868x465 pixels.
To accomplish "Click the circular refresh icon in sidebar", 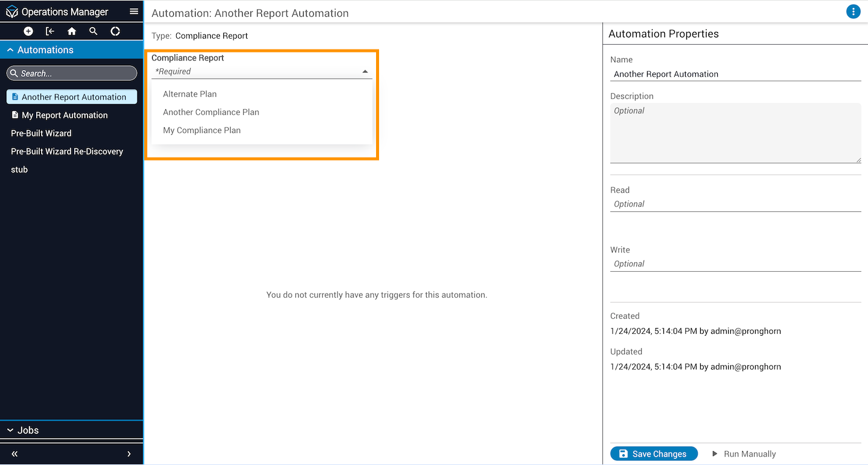I will click(x=115, y=31).
